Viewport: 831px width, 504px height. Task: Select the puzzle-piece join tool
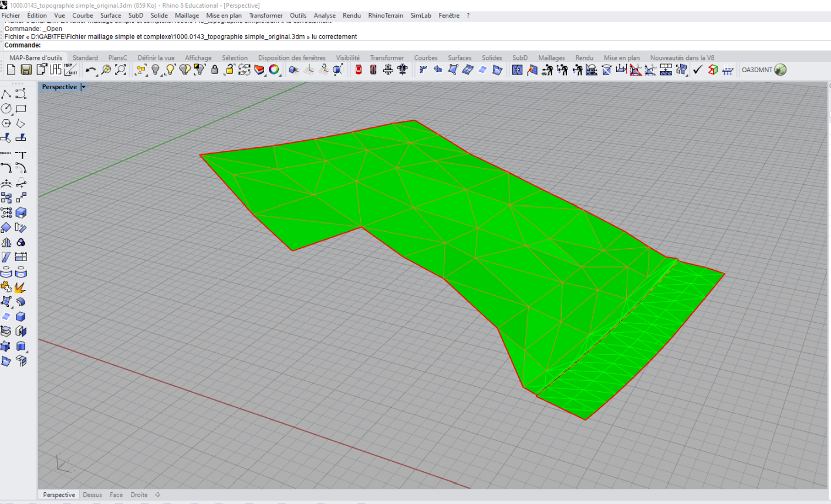point(6,287)
